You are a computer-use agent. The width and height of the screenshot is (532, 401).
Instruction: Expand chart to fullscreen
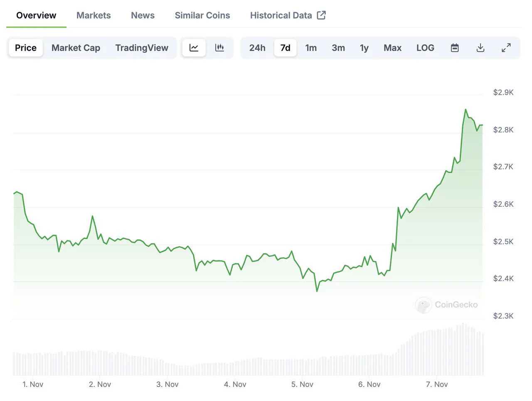506,48
